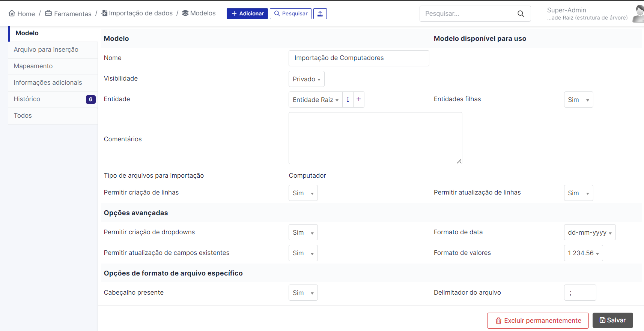Open Permitir criação de linhas dropdown
This screenshot has width=644, height=331.
(303, 193)
